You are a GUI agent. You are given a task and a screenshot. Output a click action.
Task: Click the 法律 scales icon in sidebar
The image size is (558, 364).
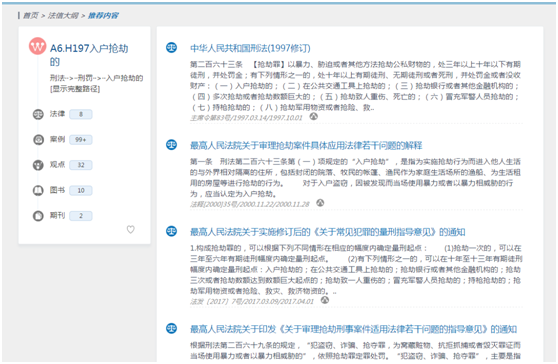point(38,114)
